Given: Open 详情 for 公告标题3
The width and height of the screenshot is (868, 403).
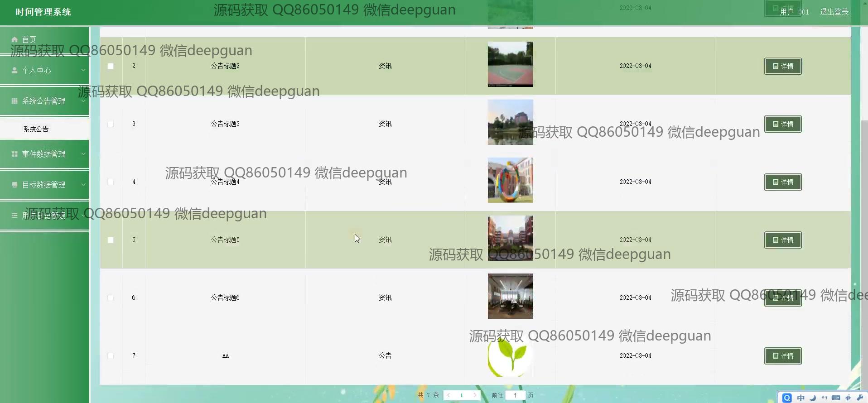Looking at the screenshot, I should tap(782, 124).
